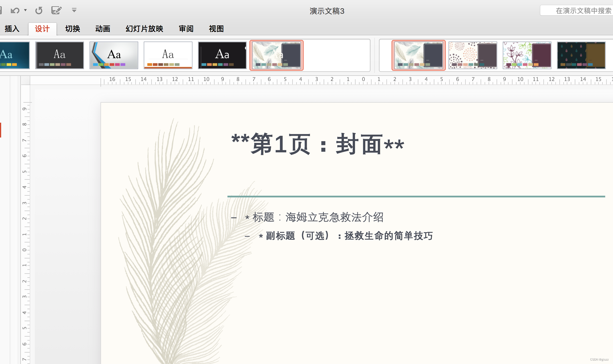Expand the customize quick access toolbar menu
Viewport: 613px width, 364px height.
(x=74, y=11)
